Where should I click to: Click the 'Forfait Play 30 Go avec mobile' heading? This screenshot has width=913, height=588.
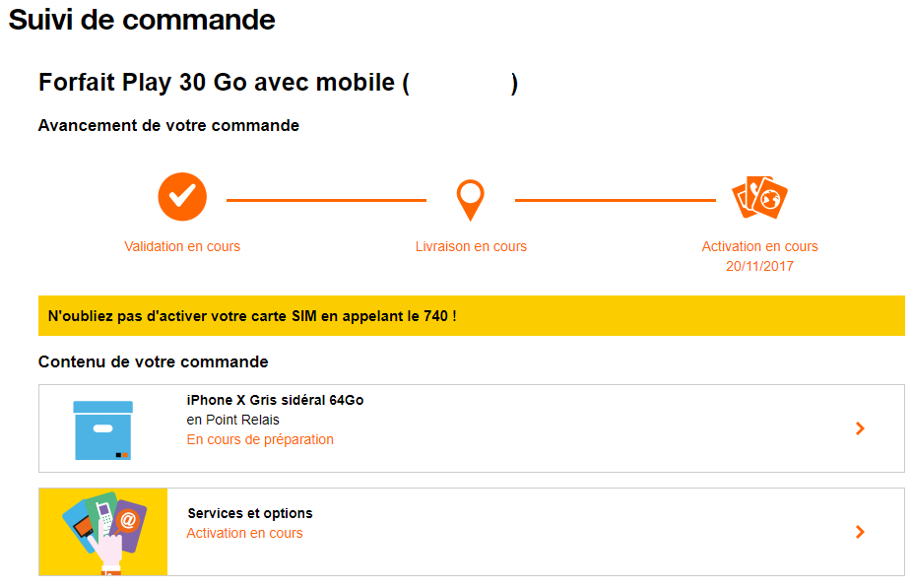click(x=217, y=83)
